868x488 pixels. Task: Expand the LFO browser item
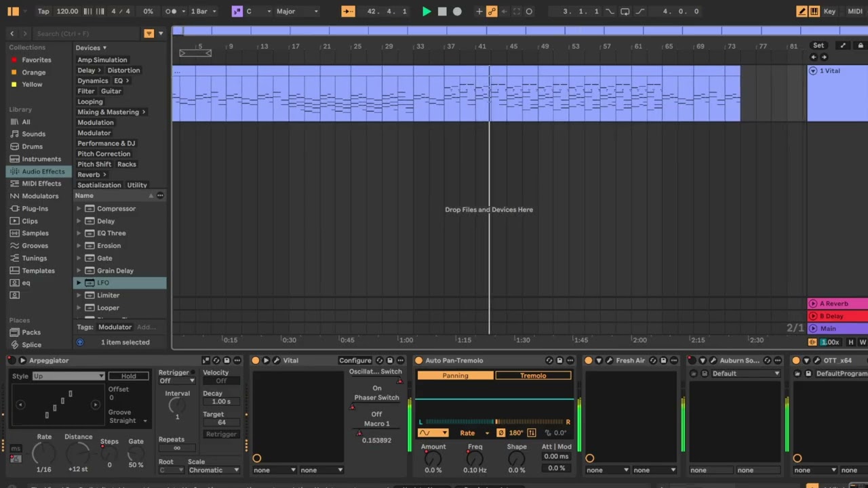pos(79,283)
